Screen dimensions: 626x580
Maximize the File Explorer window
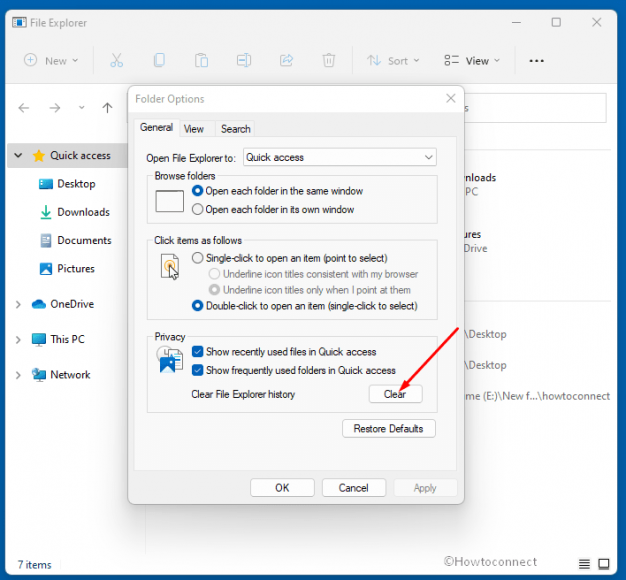(x=556, y=22)
